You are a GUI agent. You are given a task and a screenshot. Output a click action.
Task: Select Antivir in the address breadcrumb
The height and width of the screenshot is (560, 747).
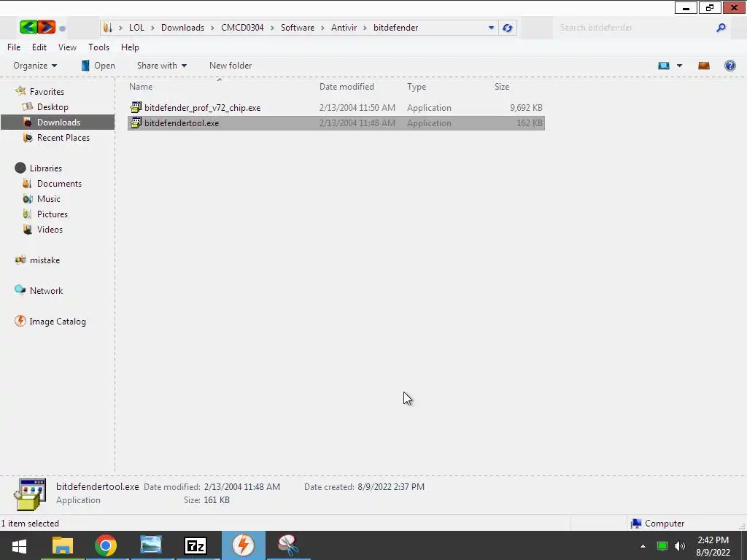(344, 28)
